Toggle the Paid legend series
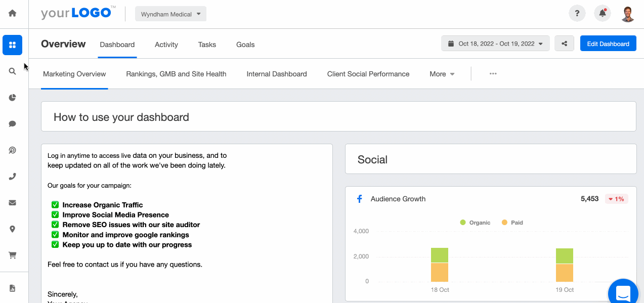 point(512,223)
